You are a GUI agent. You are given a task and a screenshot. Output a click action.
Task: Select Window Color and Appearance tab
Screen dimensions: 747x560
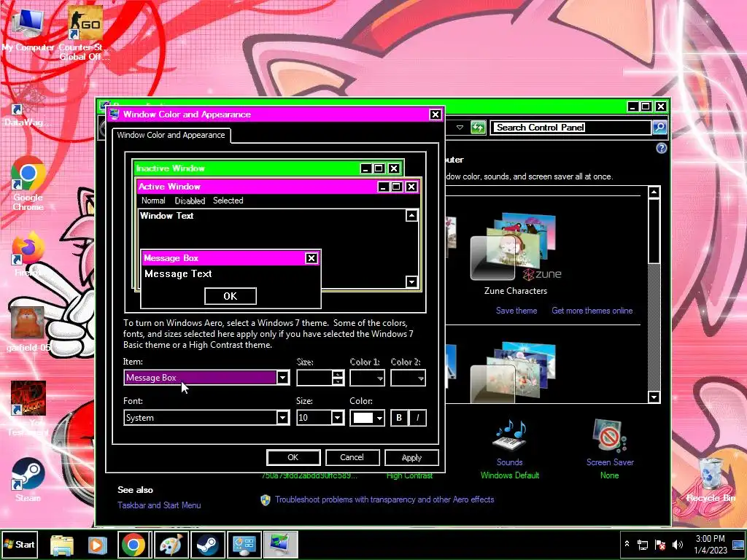171,135
